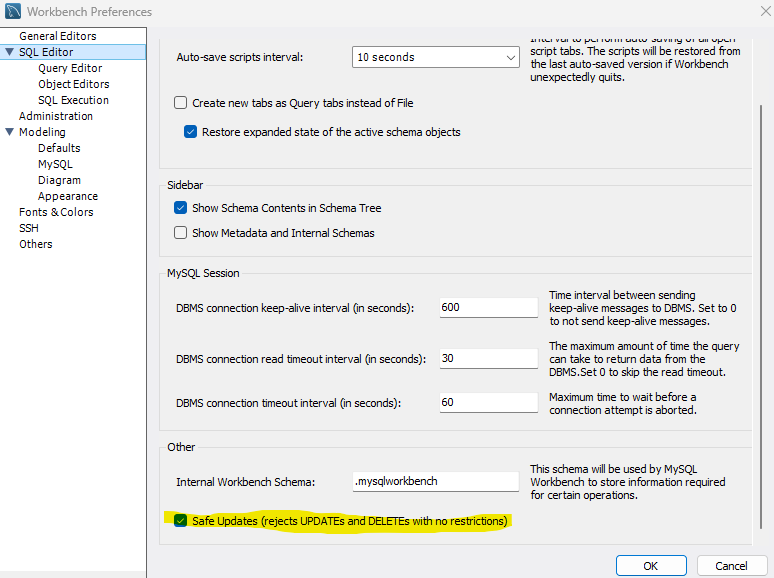Select the Others category
774x578 pixels.
pos(36,244)
